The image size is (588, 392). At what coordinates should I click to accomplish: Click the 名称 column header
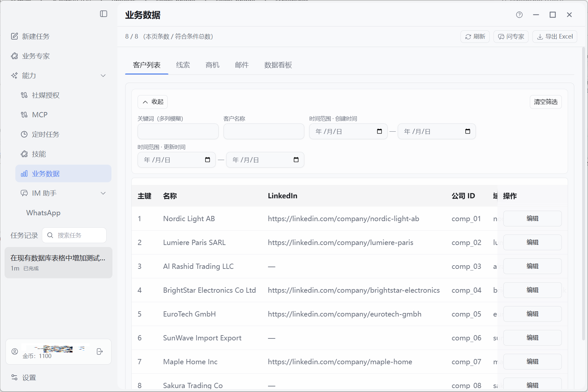pos(170,196)
